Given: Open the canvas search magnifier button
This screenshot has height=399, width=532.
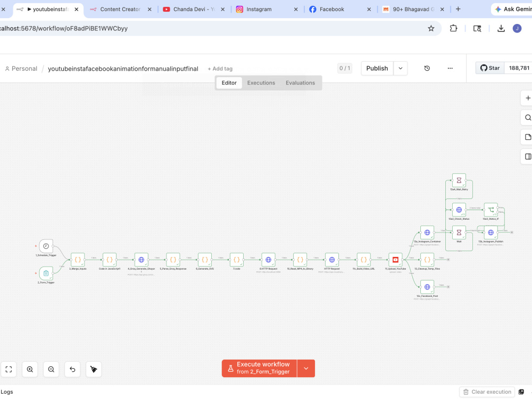Looking at the screenshot, I should 528,118.
